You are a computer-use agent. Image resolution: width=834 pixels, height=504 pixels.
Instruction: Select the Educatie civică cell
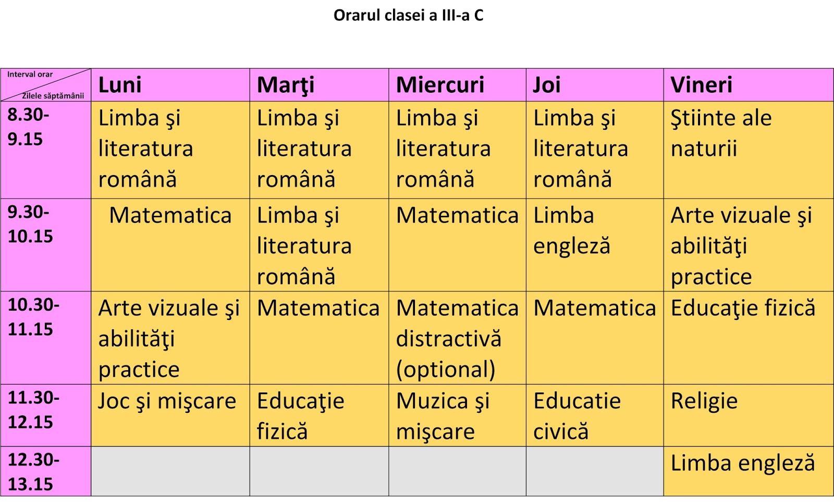(594, 415)
